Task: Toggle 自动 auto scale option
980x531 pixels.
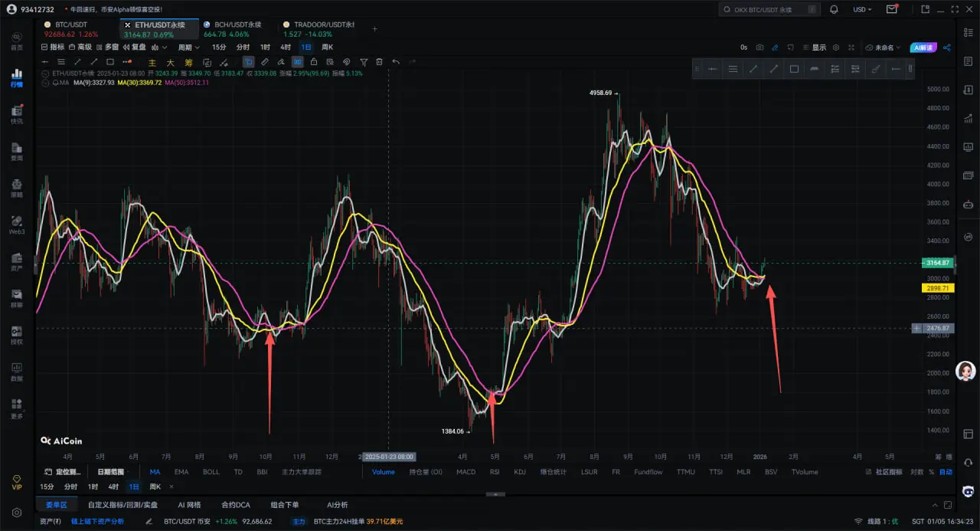Action: coord(946,472)
